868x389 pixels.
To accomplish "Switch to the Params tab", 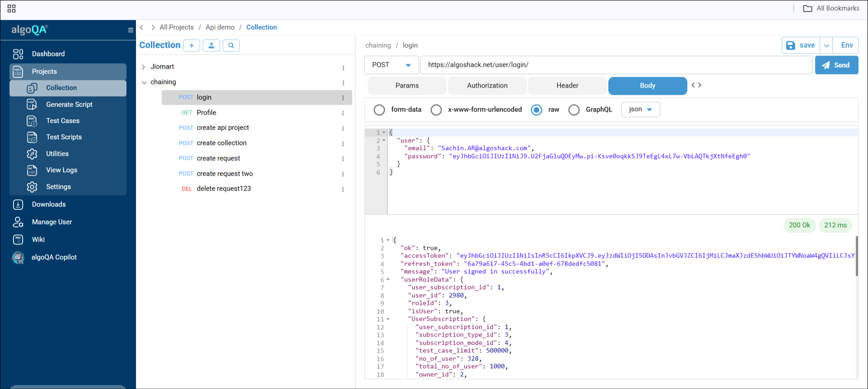I will tap(407, 86).
